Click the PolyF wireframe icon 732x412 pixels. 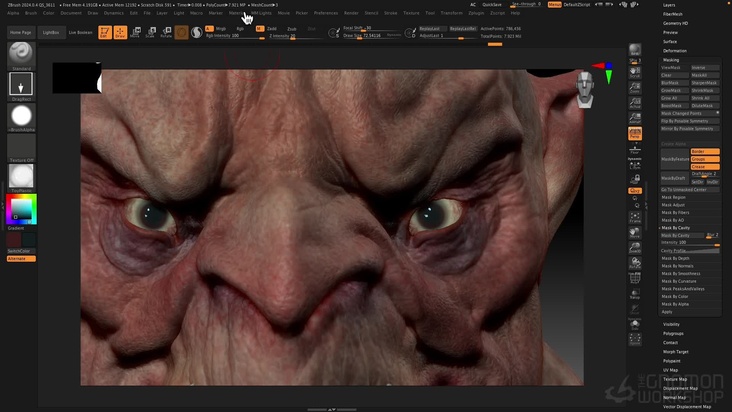coord(635,279)
